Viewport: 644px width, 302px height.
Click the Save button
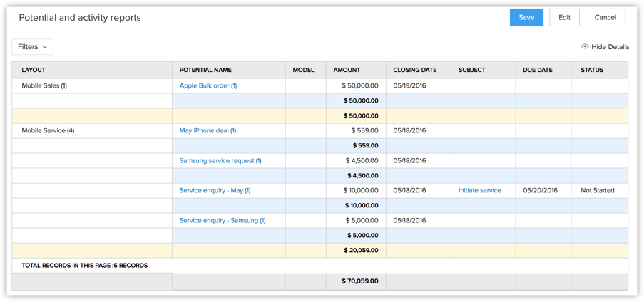(526, 18)
